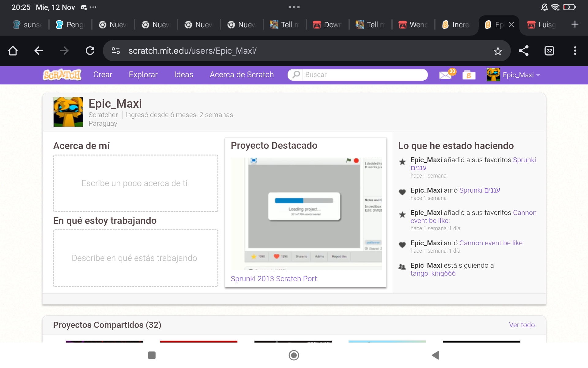Open site settings icon in address bar
The height and width of the screenshot is (368, 588).
(x=116, y=51)
